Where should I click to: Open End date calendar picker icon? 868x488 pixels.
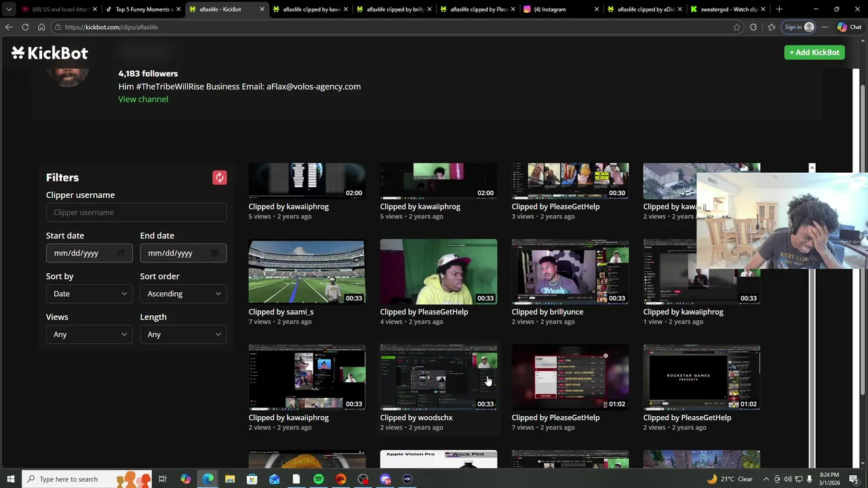click(214, 253)
